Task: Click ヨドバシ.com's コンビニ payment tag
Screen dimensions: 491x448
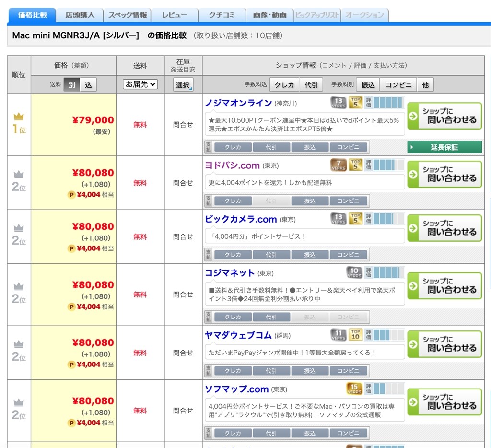Action: pos(348,201)
